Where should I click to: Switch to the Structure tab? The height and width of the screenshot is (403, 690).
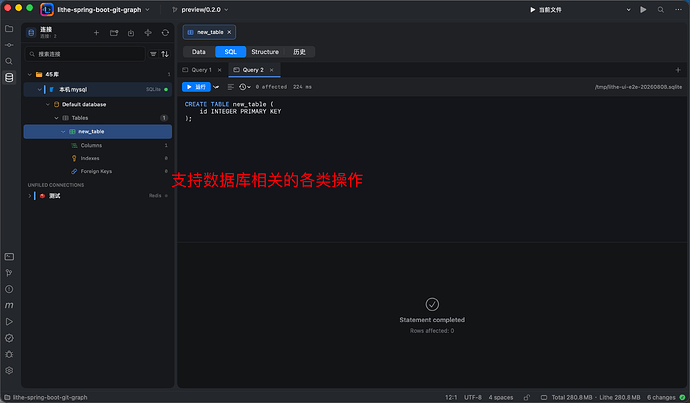coord(265,52)
